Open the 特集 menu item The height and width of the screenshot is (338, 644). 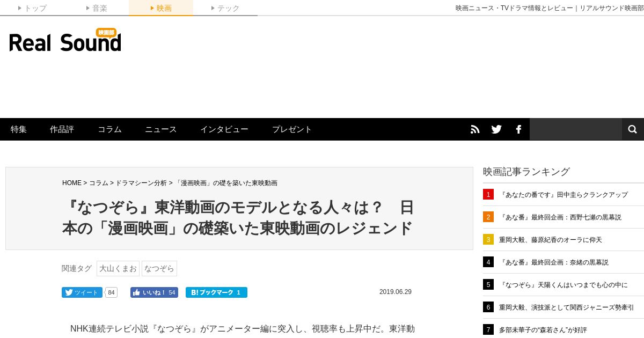(19, 129)
